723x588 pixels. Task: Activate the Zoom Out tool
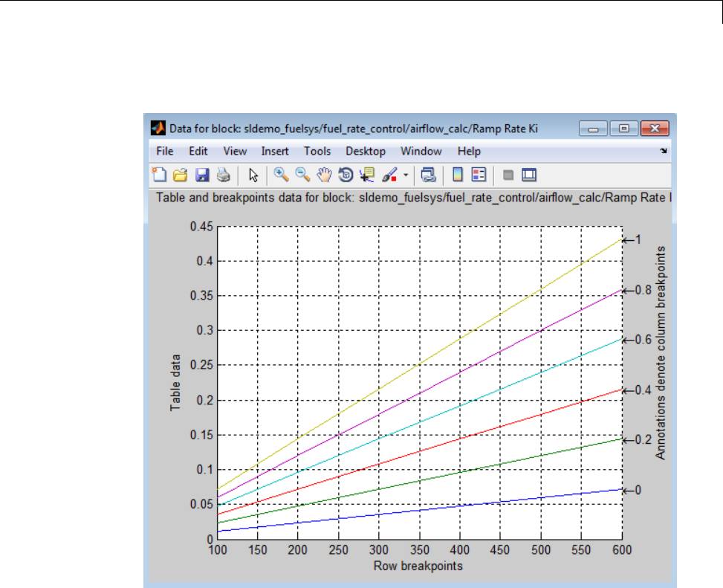pyautogui.click(x=302, y=175)
